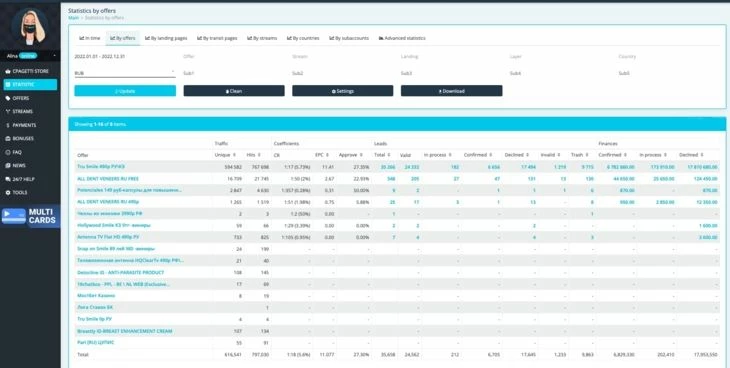The width and height of the screenshot is (730, 368).
Task: Sort by Leads Total column
Action: pyautogui.click(x=382, y=155)
